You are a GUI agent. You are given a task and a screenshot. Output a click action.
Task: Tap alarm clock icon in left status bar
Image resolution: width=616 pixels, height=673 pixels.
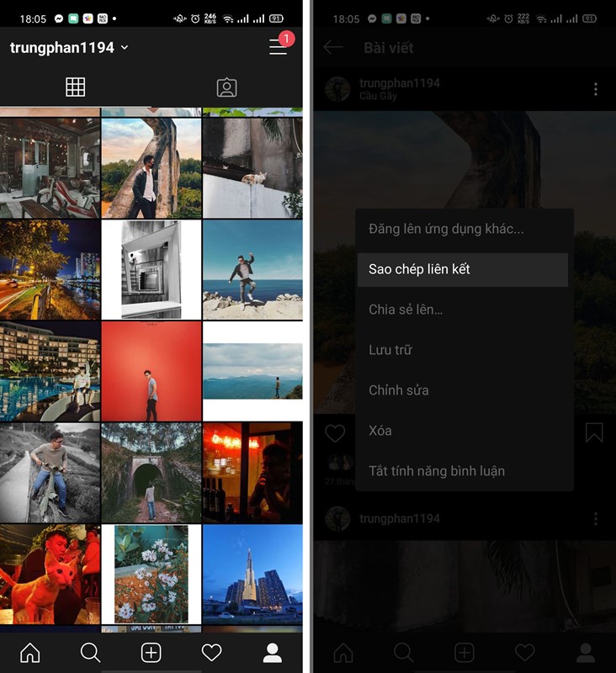point(195,19)
